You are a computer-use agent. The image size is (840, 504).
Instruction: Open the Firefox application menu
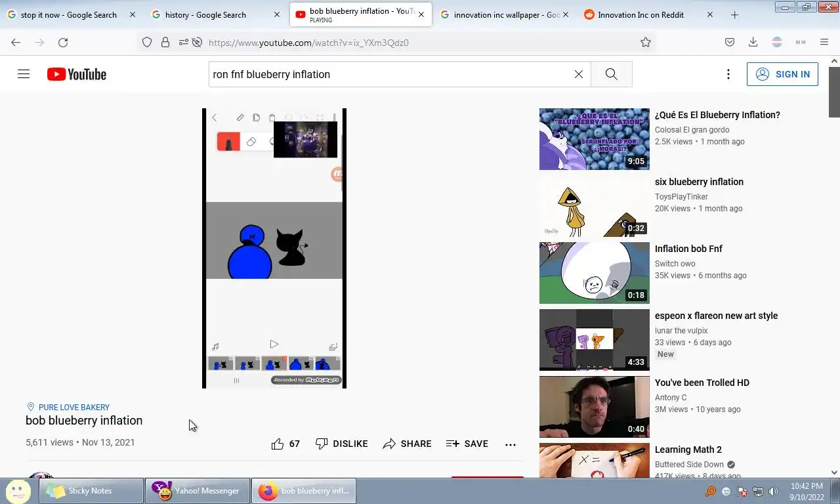click(824, 42)
